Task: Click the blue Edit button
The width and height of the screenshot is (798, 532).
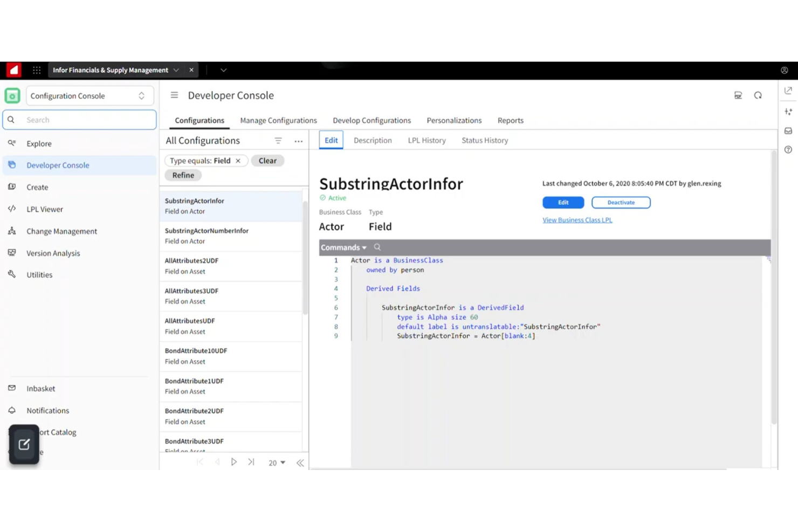Action: (x=563, y=203)
